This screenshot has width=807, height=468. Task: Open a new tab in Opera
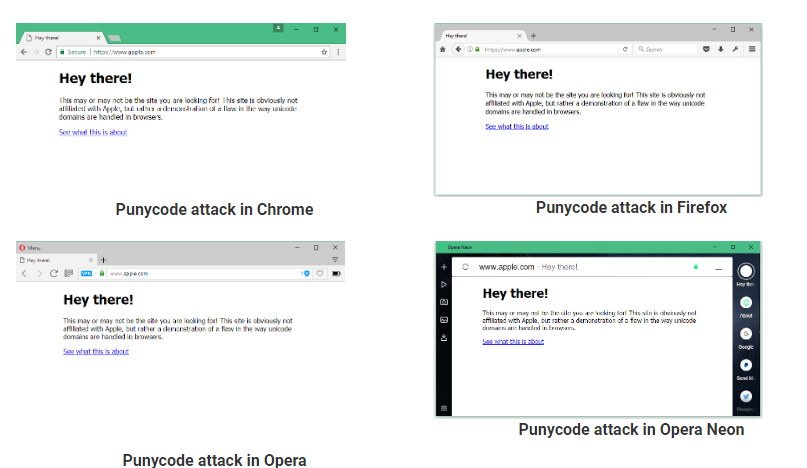(x=103, y=260)
